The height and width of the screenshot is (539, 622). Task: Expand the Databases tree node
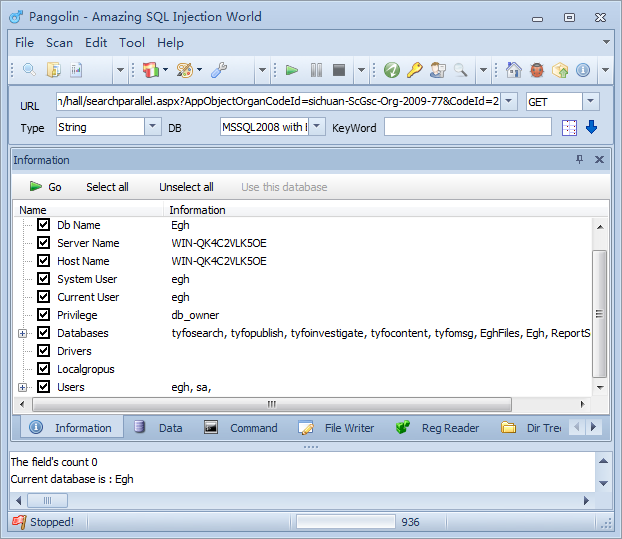tap(23, 333)
